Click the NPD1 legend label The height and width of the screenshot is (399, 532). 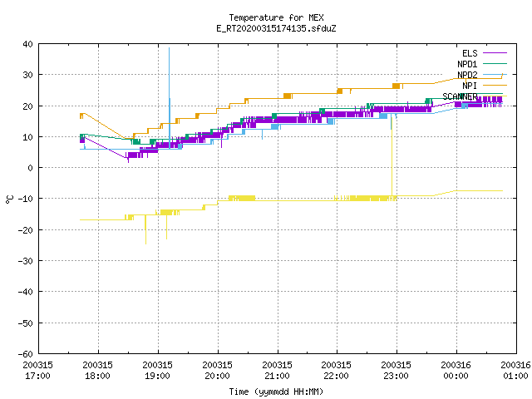(467, 64)
